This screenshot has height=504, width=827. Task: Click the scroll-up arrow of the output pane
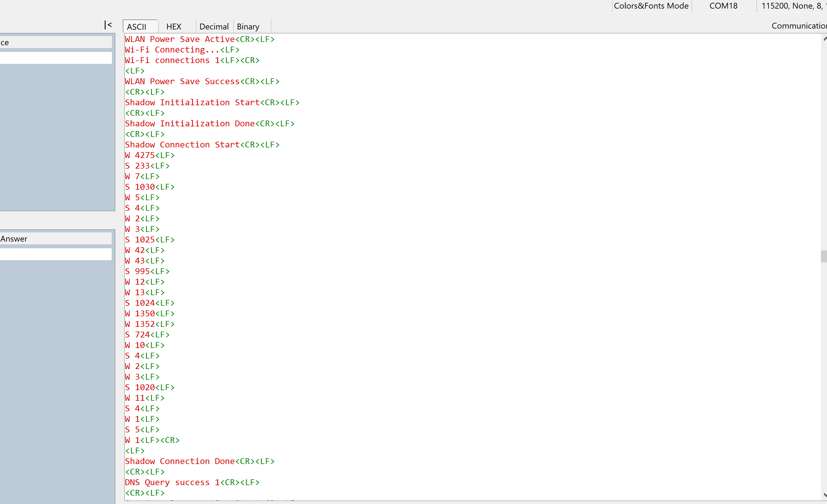tap(824, 39)
